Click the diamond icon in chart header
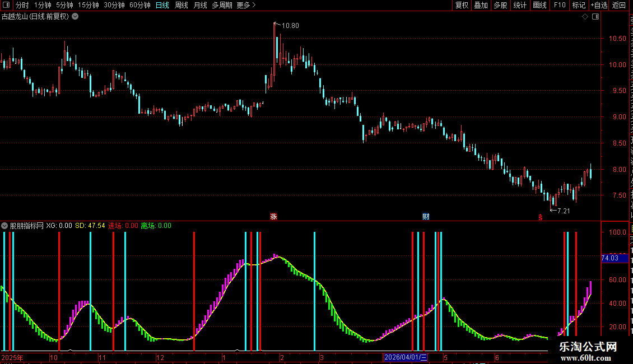Viewport: 633px width, 364px height. 585,17
